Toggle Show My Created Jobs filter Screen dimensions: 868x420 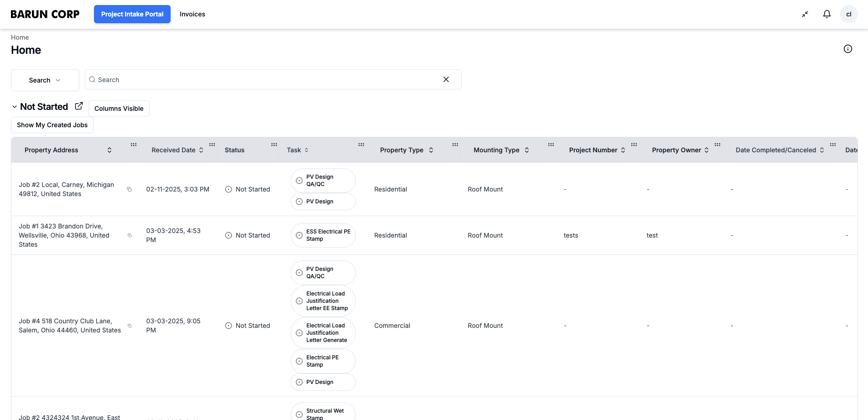pyautogui.click(x=52, y=125)
